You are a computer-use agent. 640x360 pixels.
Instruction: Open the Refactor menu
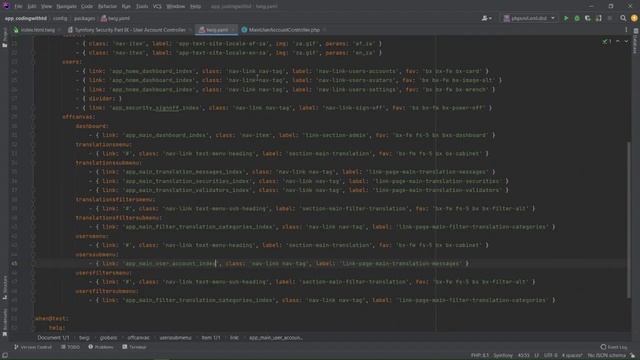[107, 6]
